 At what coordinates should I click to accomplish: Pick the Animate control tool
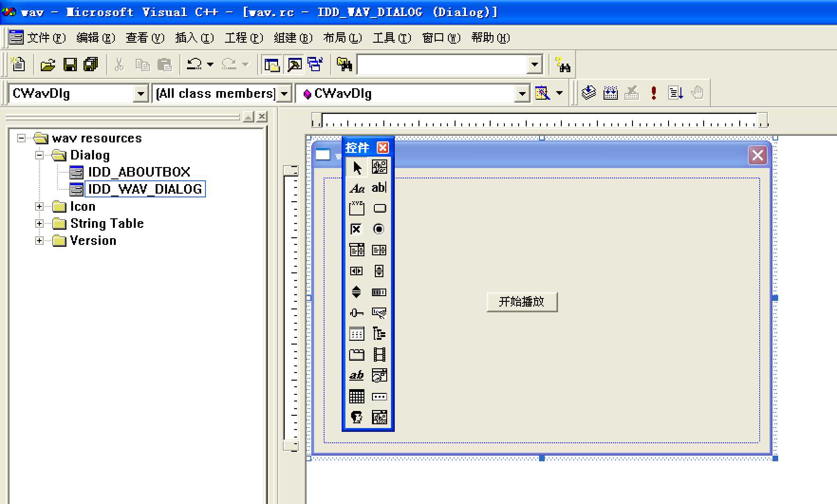coord(379,355)
